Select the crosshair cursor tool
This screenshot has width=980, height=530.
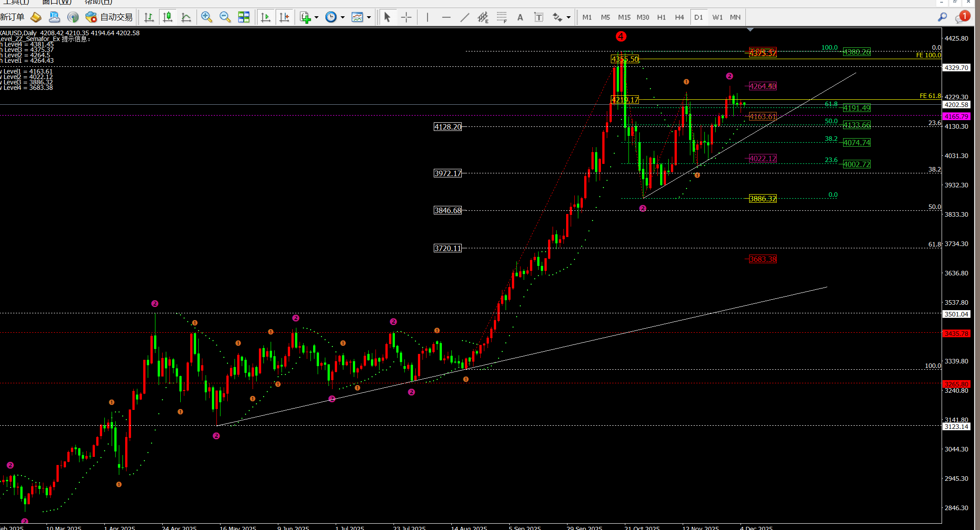[x=406, y=18]
